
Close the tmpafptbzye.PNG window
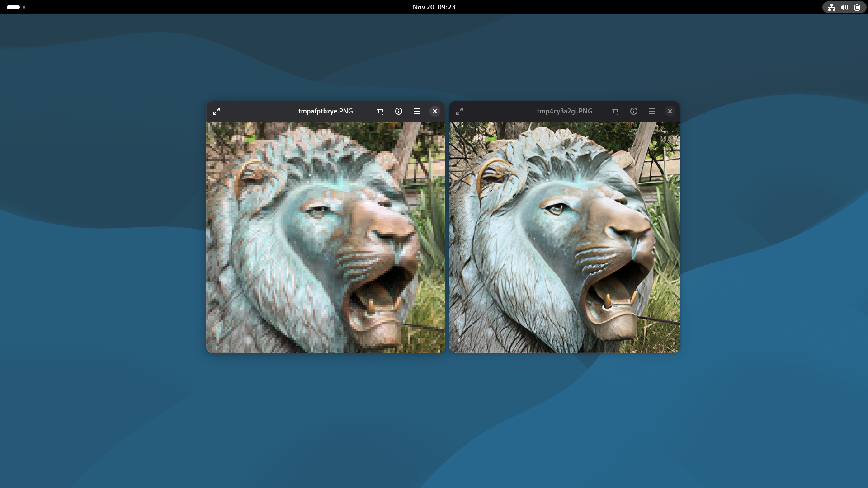tap(435, 111)
